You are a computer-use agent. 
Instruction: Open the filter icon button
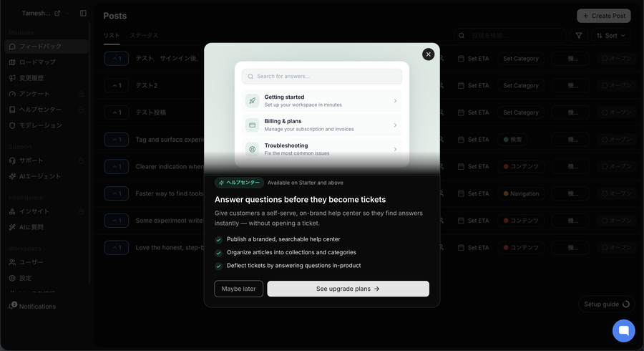pyautogui.click(x=579, y=36)
